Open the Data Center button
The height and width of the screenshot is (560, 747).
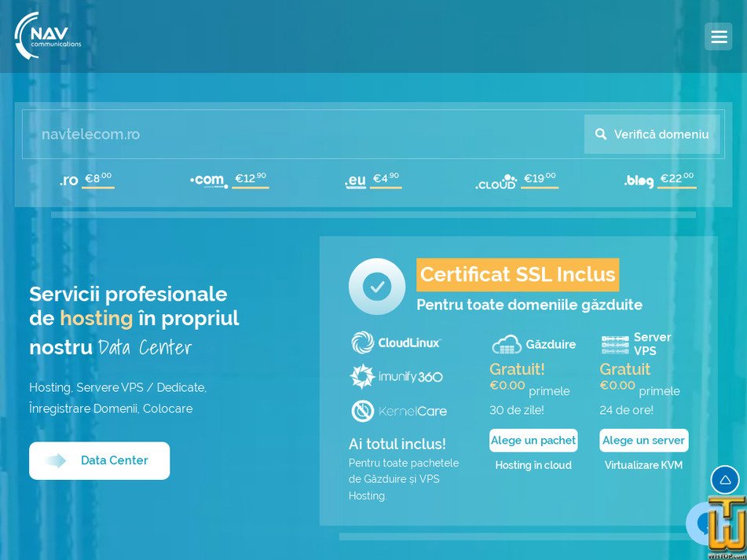click(100, 460)
